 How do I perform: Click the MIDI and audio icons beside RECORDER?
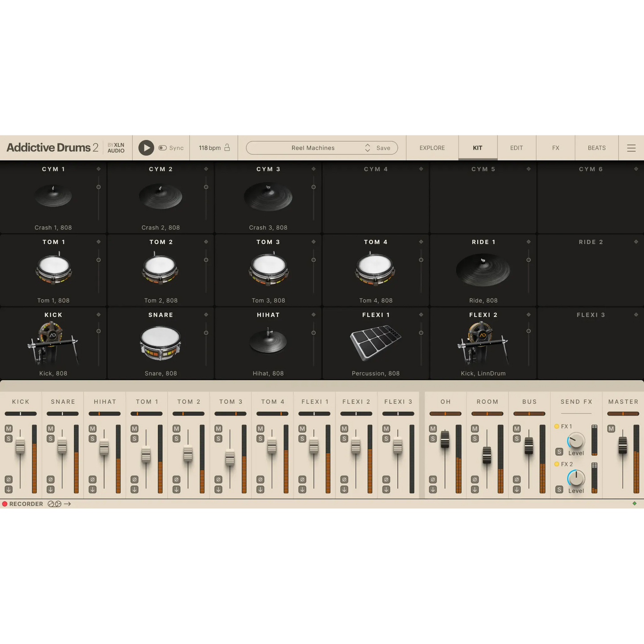54,504
